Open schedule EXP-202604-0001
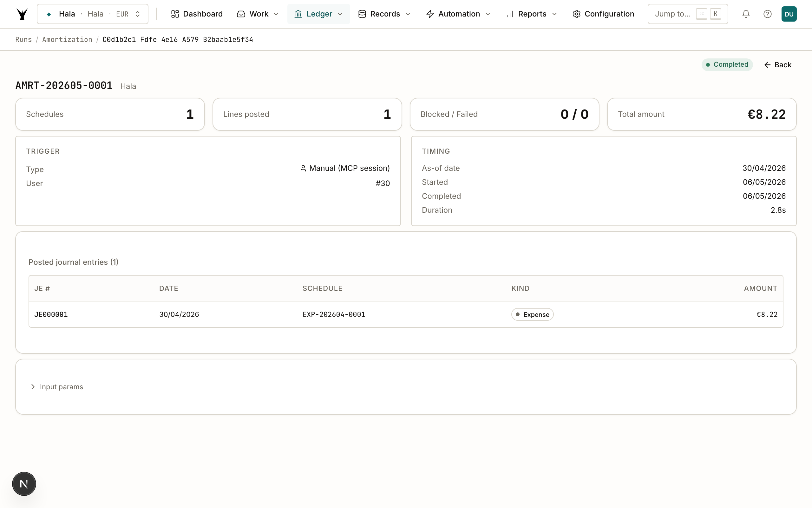 click(x=334, y=314)
